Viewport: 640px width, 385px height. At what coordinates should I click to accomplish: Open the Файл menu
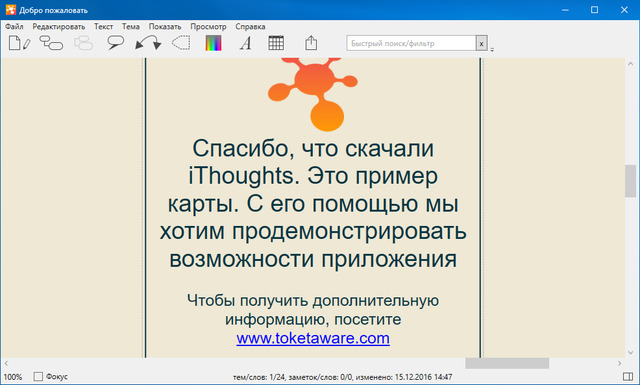[x=14, y=27]
